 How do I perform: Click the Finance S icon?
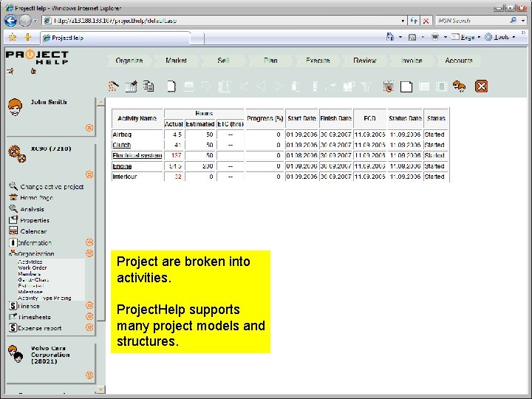pos(13,306)
